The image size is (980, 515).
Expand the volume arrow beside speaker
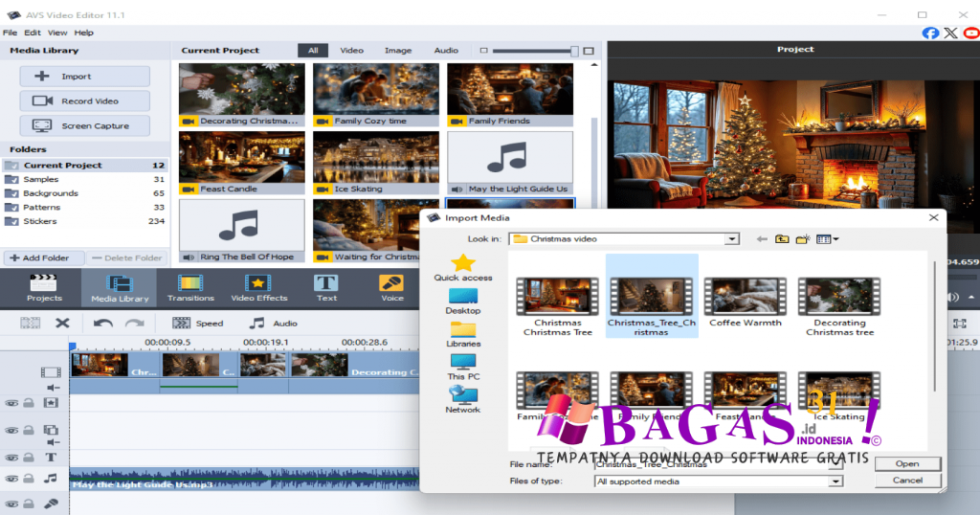[970, 298]
